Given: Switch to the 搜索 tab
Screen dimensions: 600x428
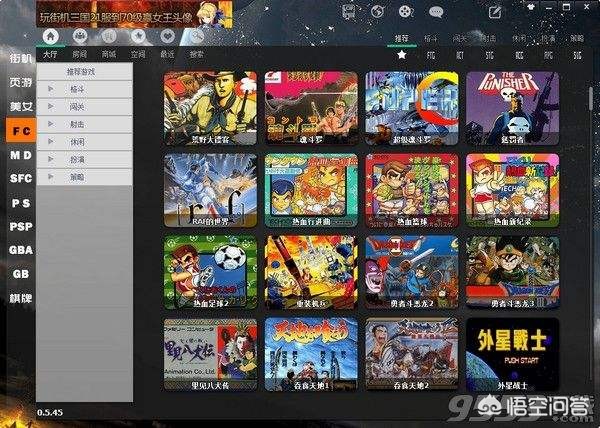Looking at the screenshot, I should (197, 54).
